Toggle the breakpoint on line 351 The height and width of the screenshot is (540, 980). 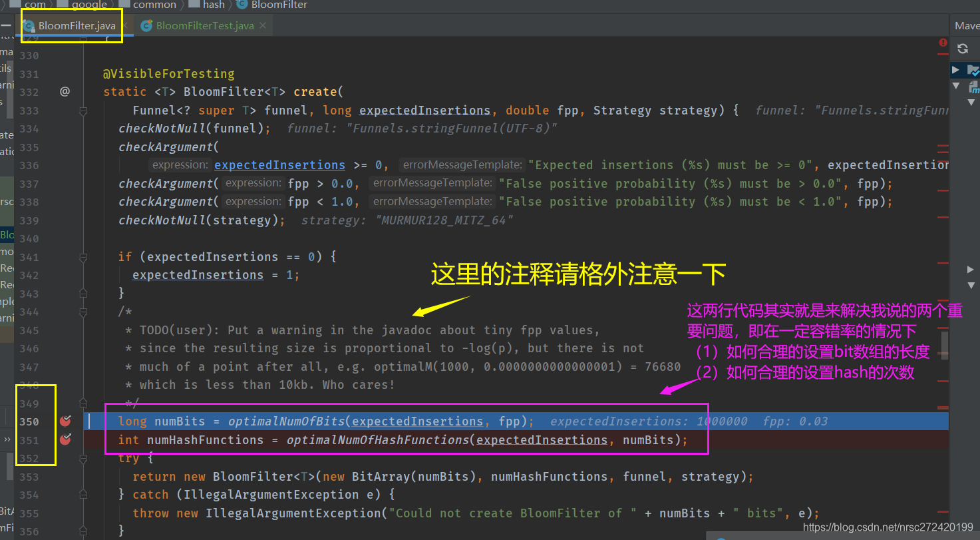[65, 439]
